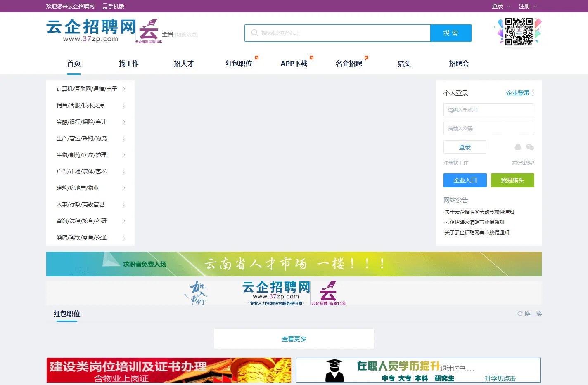Expand 酒店/餐饮/零售/交通 category arrow

tap(124, 237)
